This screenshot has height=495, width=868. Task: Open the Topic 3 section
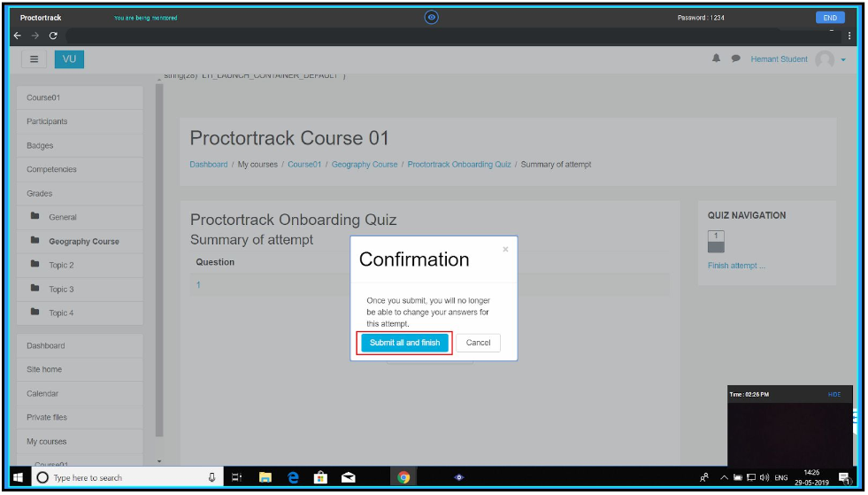click(x=80, y=289)
